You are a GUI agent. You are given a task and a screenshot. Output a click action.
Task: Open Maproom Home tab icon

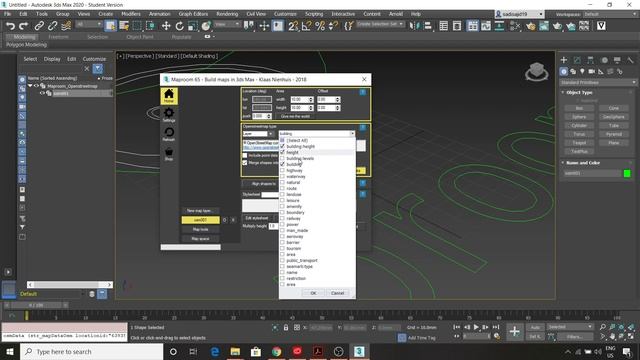tap(169, 96)
